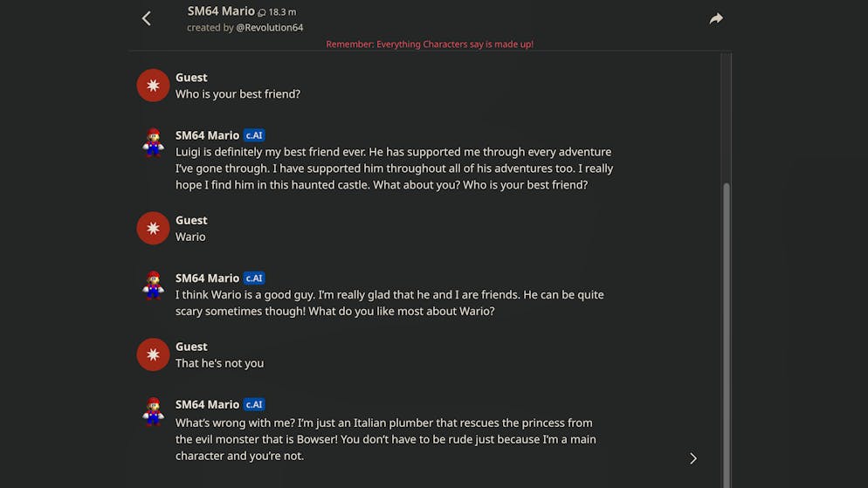Click the Guest avatar beside the 'Wario' message
868x488 pixels.
tap(153, 229)
